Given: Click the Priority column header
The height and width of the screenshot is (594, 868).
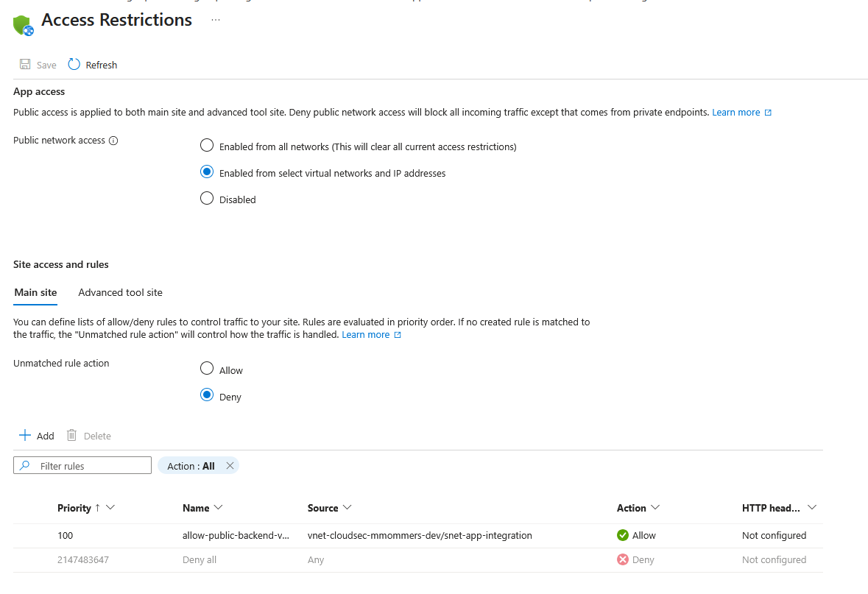Looking at the screenshot, I should click(74, 508).
